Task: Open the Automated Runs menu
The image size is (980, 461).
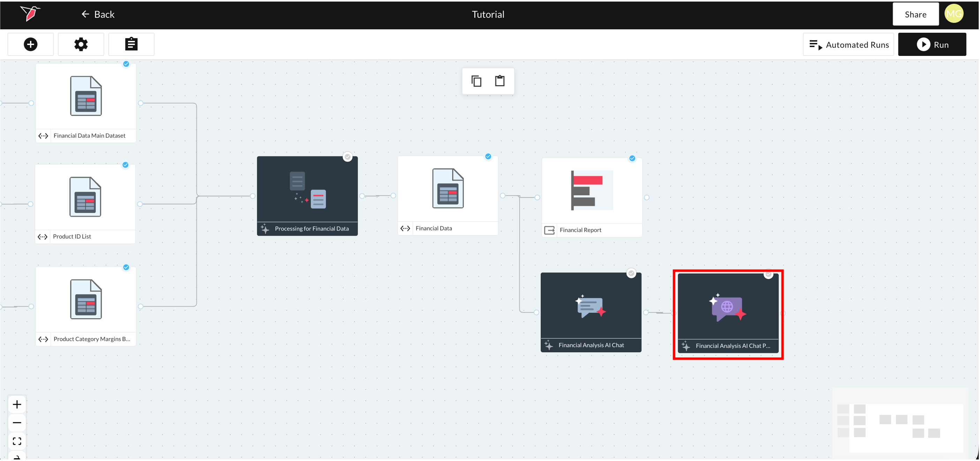Action: (x=848, y=45)
